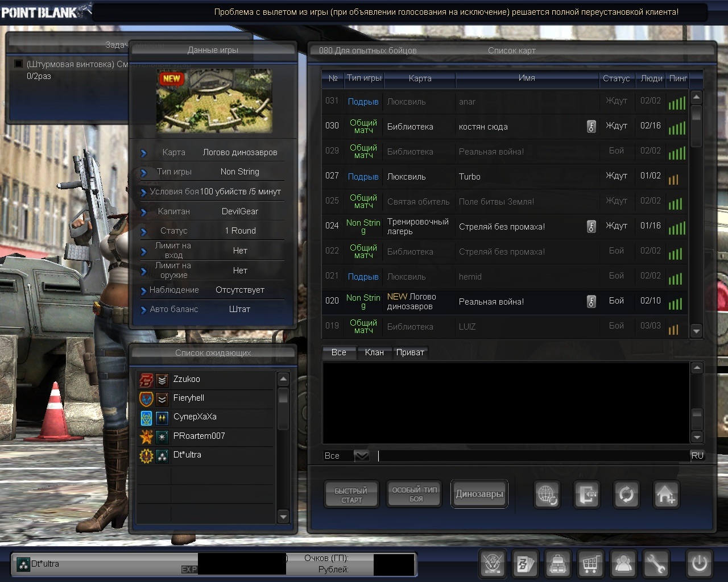Click the power exit icon
728x582 pixels.
[x=699, y=564]
